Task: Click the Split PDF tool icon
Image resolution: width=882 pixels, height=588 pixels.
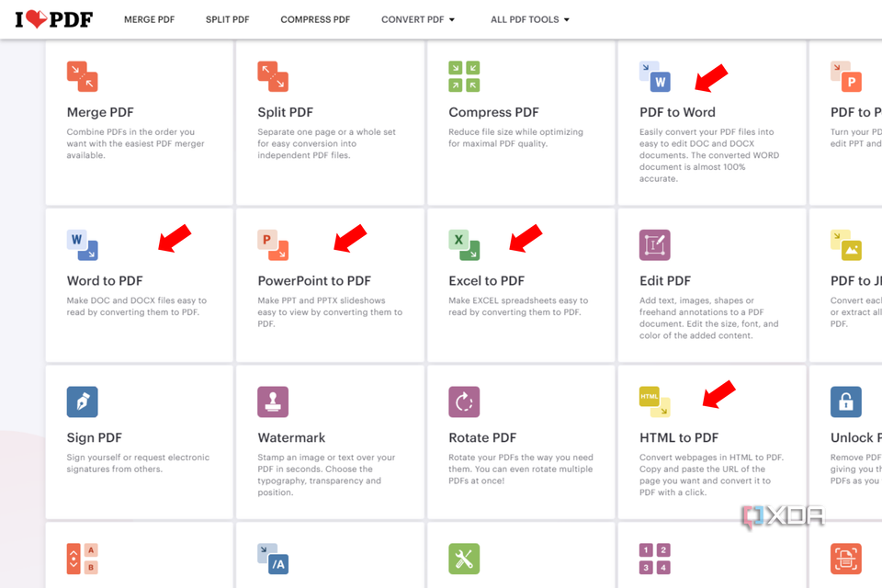Action: click(x=273, y=76)
